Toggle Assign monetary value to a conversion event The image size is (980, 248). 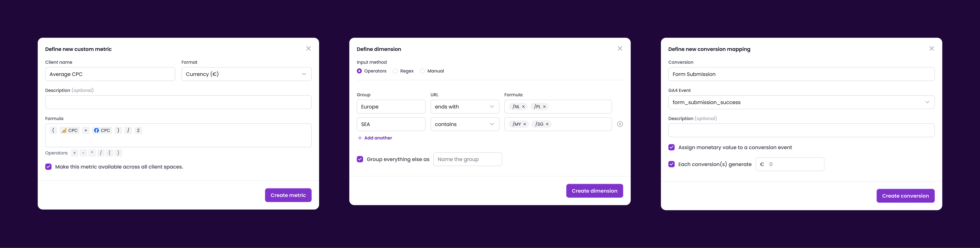pyautogui.click(x=672, y=147)
